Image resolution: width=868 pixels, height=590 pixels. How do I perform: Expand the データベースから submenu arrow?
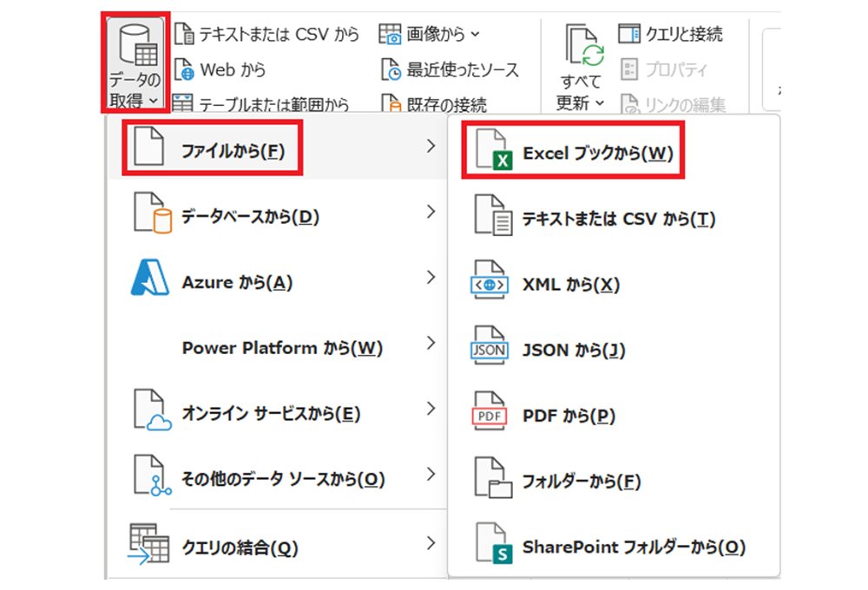[x=431, y=212]
